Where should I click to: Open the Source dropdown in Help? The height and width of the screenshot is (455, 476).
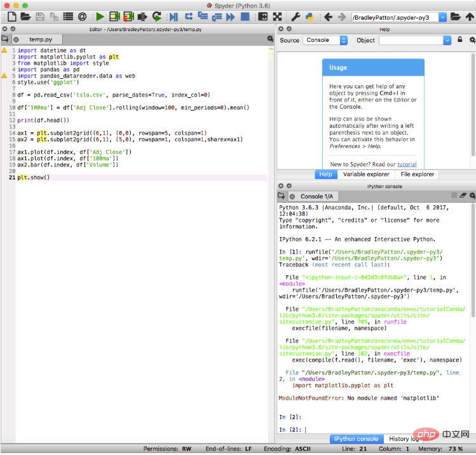[325, 40]
